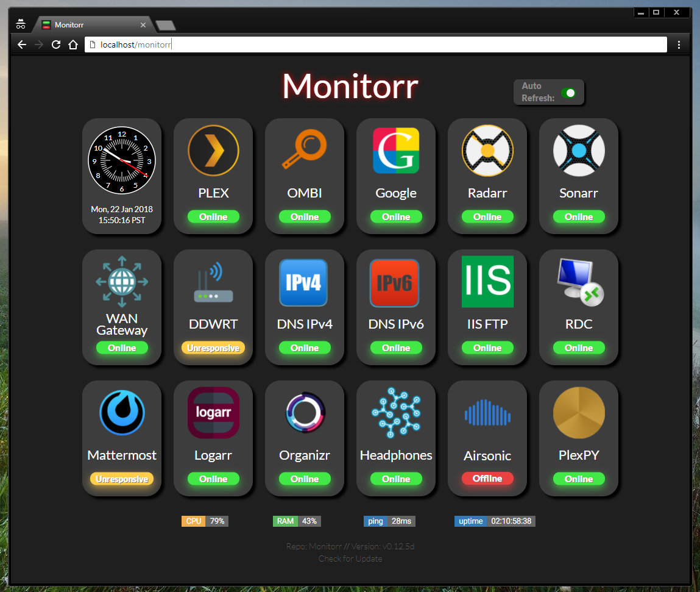Click Sonarr Online status badge
The width and height of the screenshot is (700, 592).
579,216
